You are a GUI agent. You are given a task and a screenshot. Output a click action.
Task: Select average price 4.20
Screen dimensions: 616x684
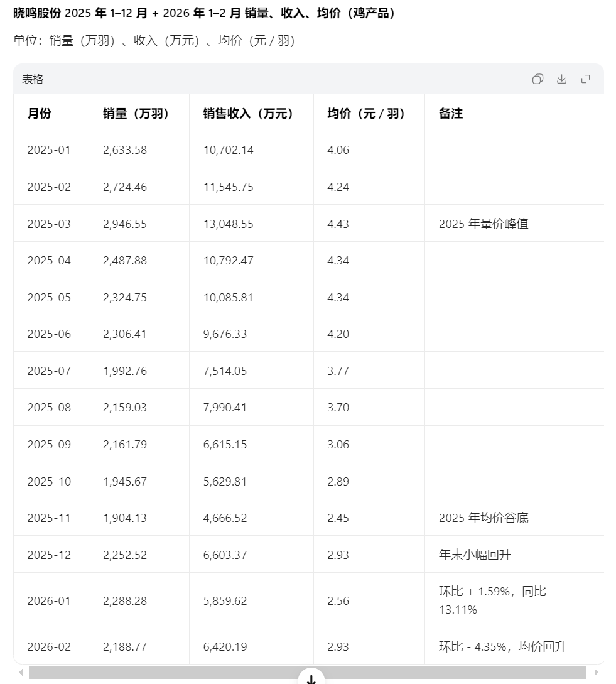pos(338,334)
